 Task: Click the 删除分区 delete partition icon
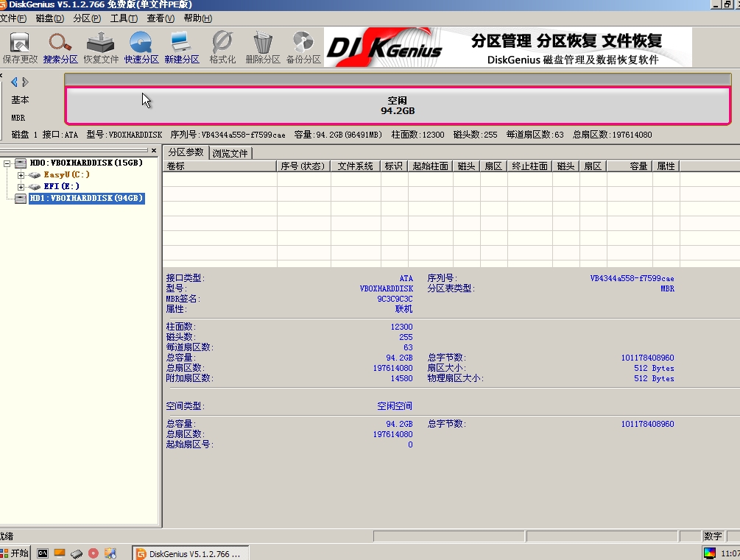[262, 46]
